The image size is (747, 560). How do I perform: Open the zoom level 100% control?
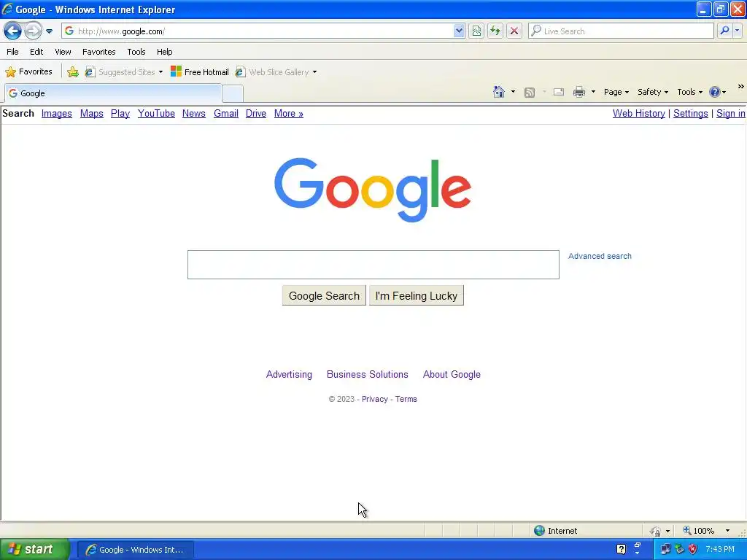point(706,531)
